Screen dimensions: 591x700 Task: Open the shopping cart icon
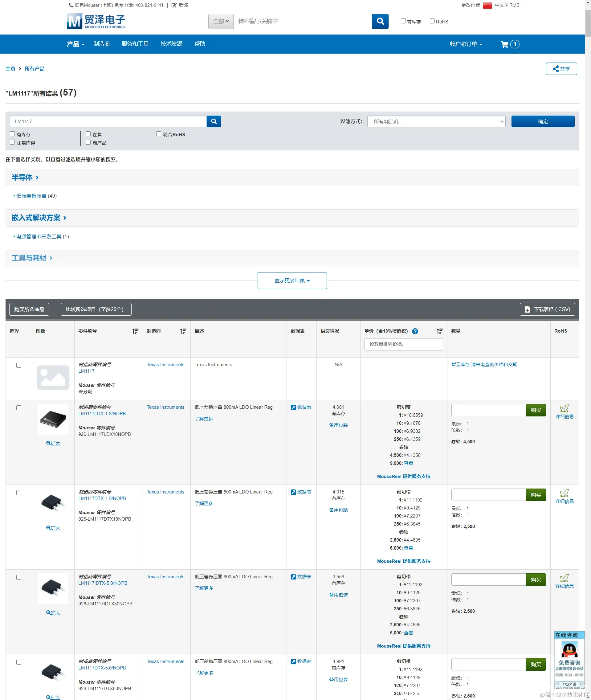504,44
